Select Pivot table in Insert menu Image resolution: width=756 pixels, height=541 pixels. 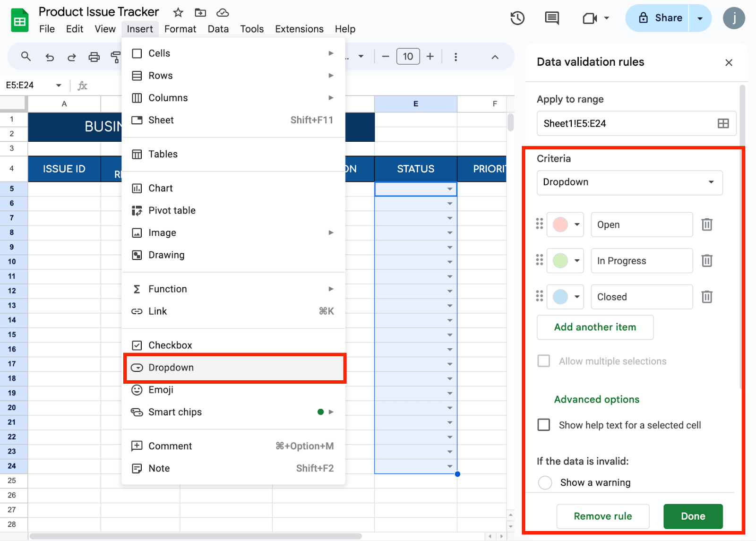[172, 211]
